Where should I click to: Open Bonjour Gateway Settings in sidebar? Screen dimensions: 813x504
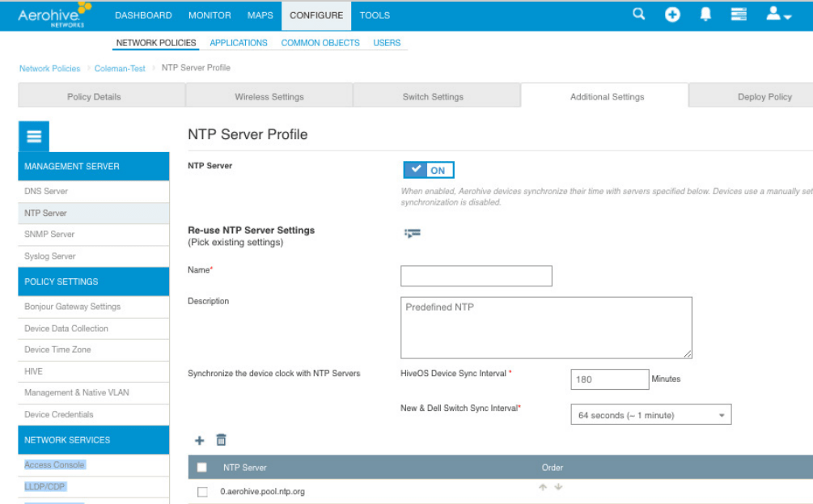(x=94, y=307)
